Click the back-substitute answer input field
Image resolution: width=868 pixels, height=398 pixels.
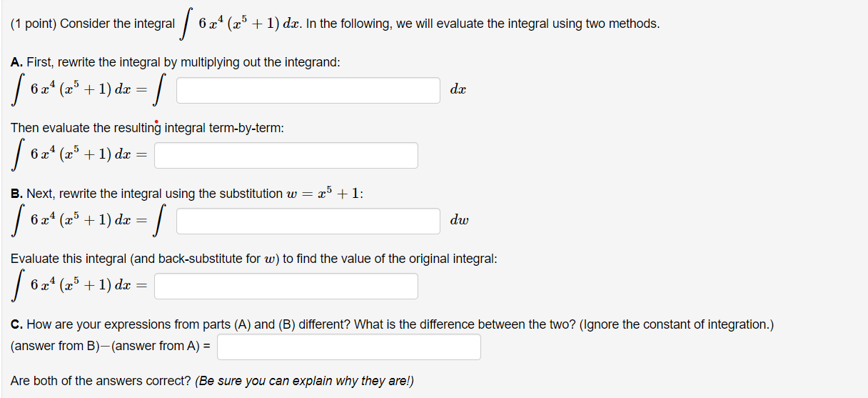pos(286,286)
